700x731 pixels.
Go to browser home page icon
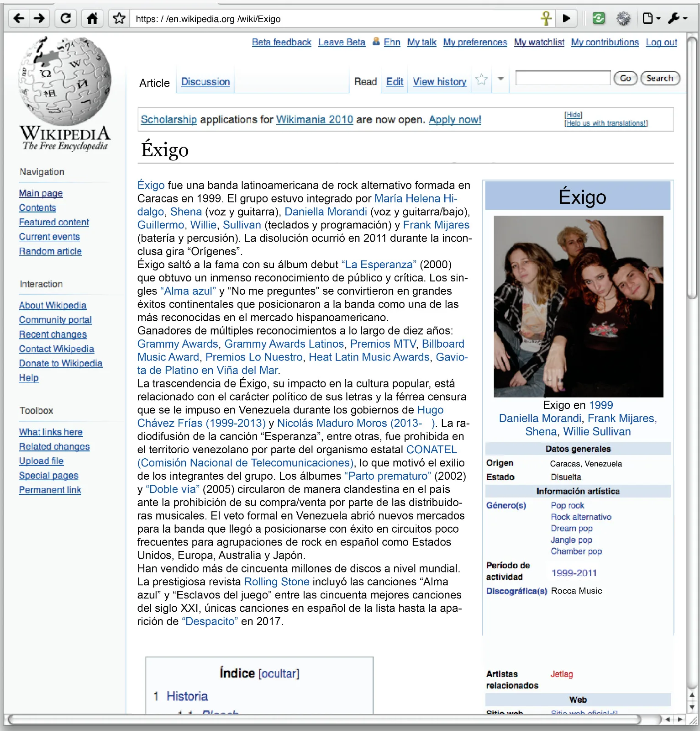tap(92, 19)
